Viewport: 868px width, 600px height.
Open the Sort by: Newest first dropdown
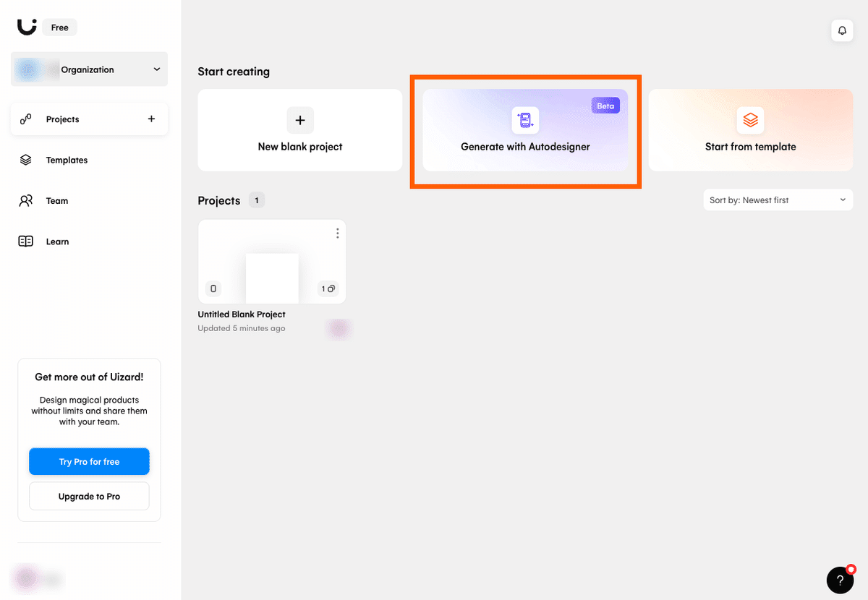click(x=778, y=200)
